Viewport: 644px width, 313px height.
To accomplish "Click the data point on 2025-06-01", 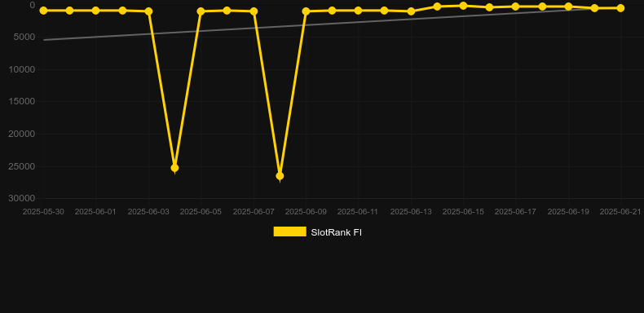I will coord(95,11).
